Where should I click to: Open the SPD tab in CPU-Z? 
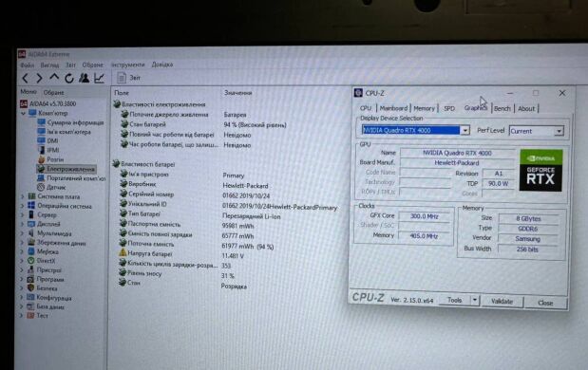pyautogui.click(x=449, y=108)
